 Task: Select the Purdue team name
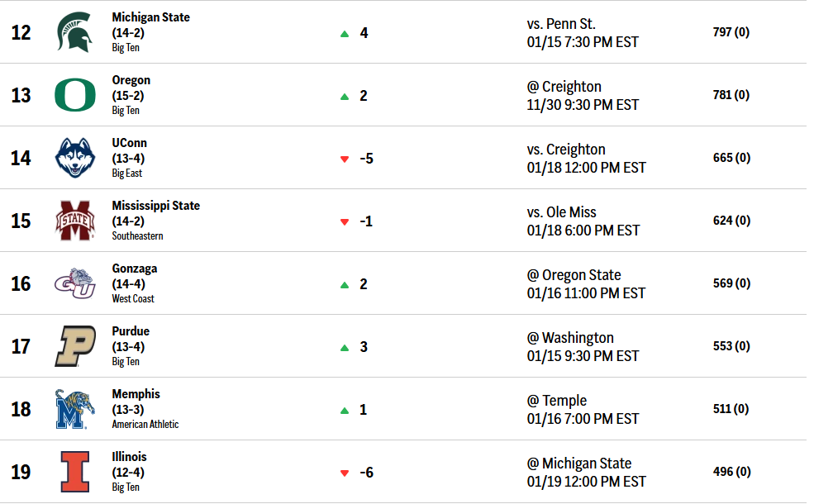(131, 331)
